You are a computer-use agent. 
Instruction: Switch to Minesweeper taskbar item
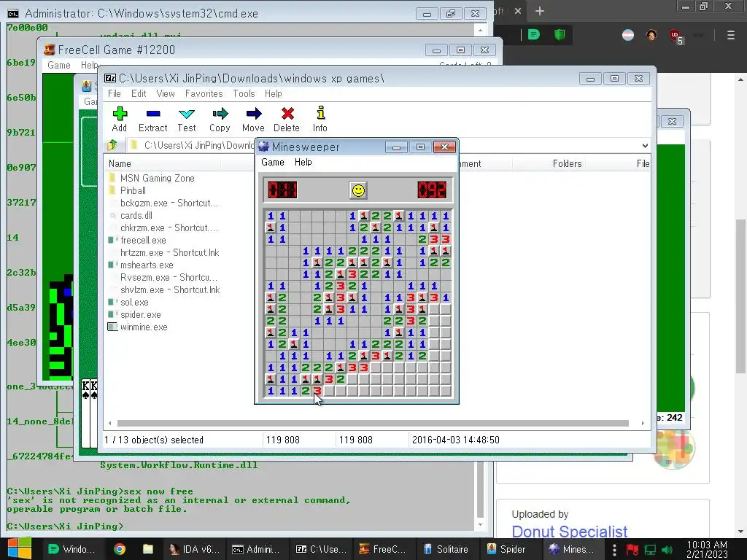(573, 549)
